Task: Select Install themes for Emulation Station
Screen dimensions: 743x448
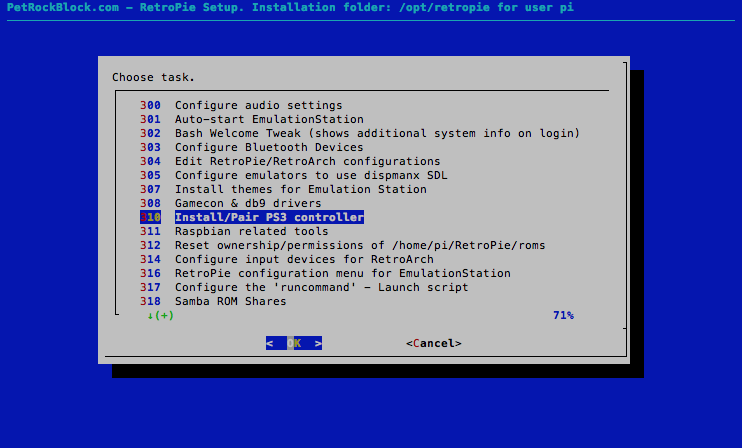Action: [300, 189]
